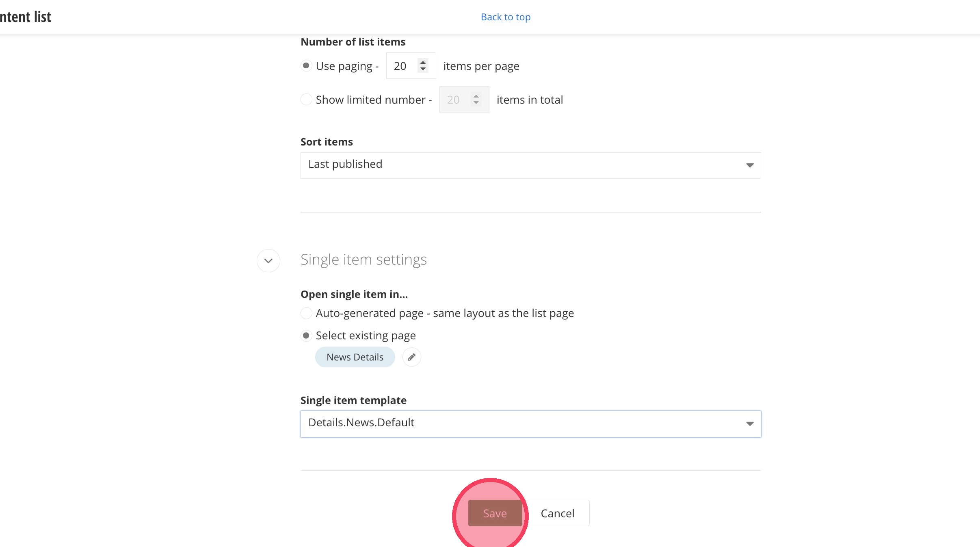Click the Sort items dropdown arrow icon

(x=750, y=165)
